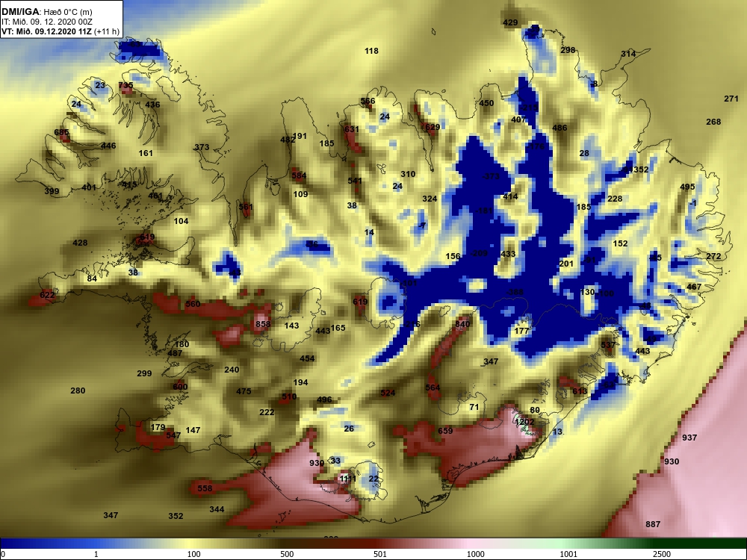Click the map value '566'
The width and height of the screenshot is (747, 560).
click(368, 101)
